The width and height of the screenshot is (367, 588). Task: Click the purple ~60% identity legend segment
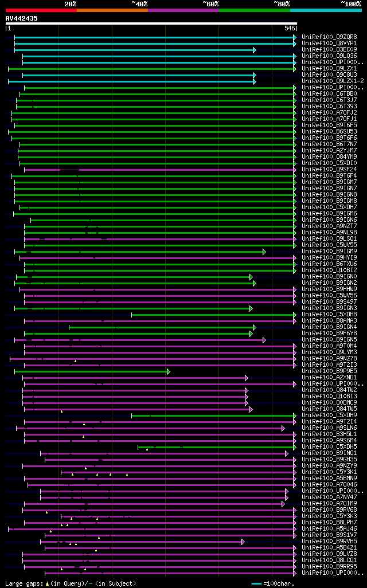(x=183, y=10)
